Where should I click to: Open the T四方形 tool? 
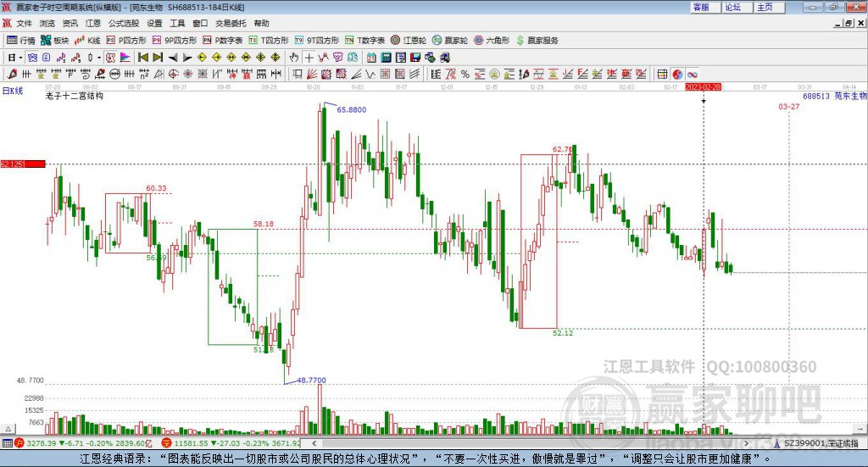coord(269,41)
